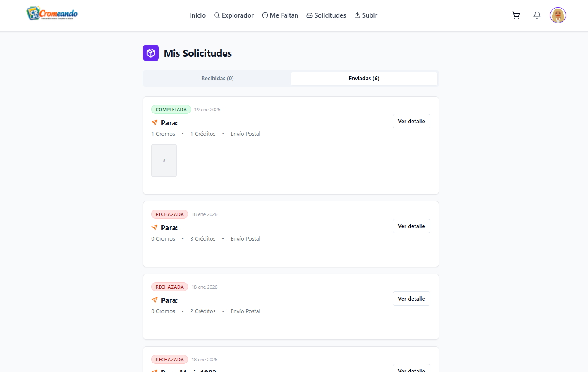Select the Enviadas (6) tab
The width and height of the screenshot is (588, 372).
pos(364,79)
